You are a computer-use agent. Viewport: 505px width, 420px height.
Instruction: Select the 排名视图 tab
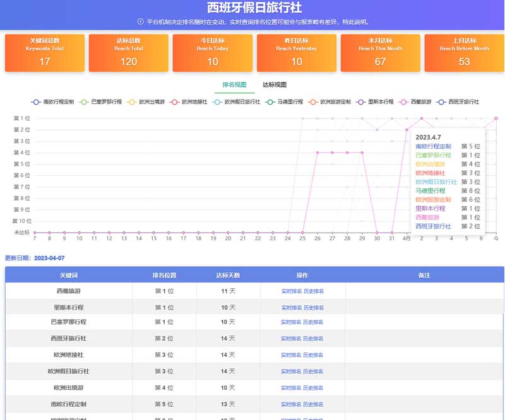234,85
